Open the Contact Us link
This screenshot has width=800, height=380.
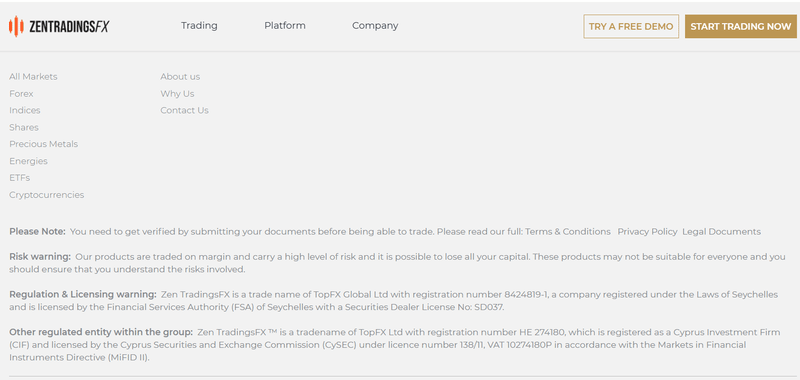(184, 110)
